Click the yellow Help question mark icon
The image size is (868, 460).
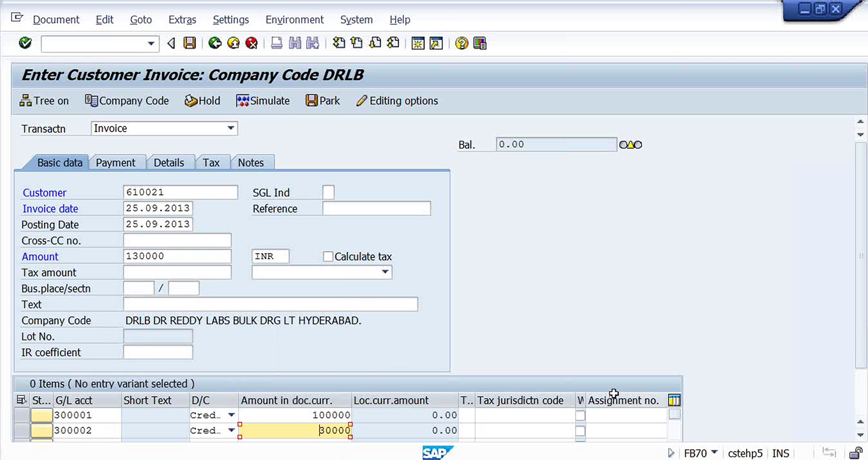pos(461,43)
